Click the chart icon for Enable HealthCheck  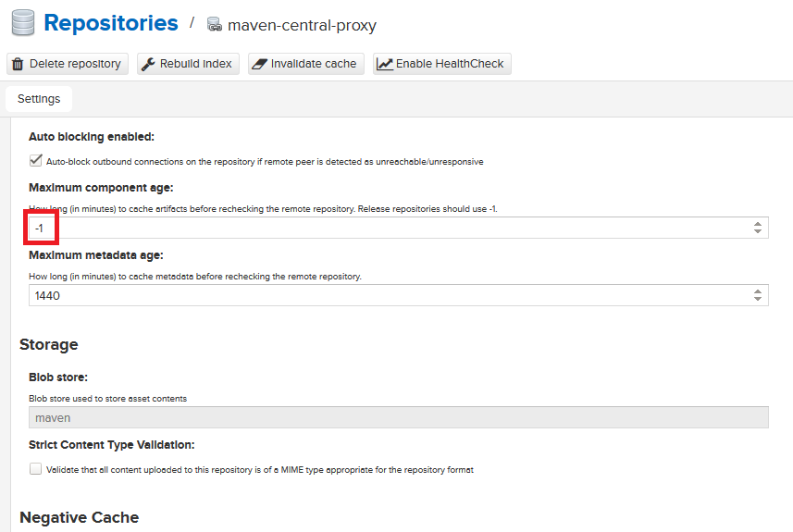coord(384,64)
